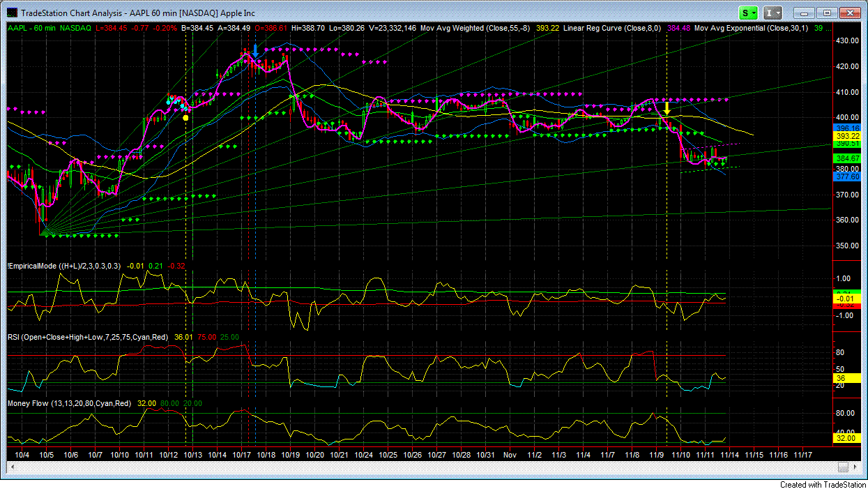
Task: Click the blue '377.60' price axis tag
Action: point(846,177)
